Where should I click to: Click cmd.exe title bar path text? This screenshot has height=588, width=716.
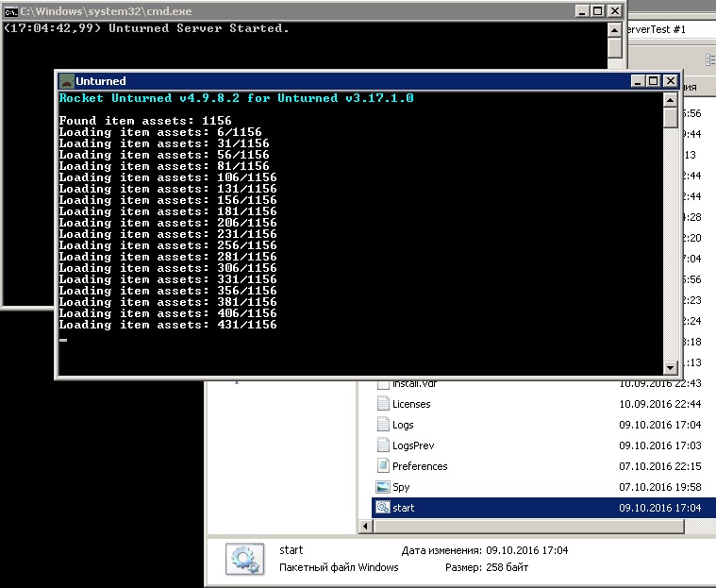pyautogui.click(x=106, y=11)
